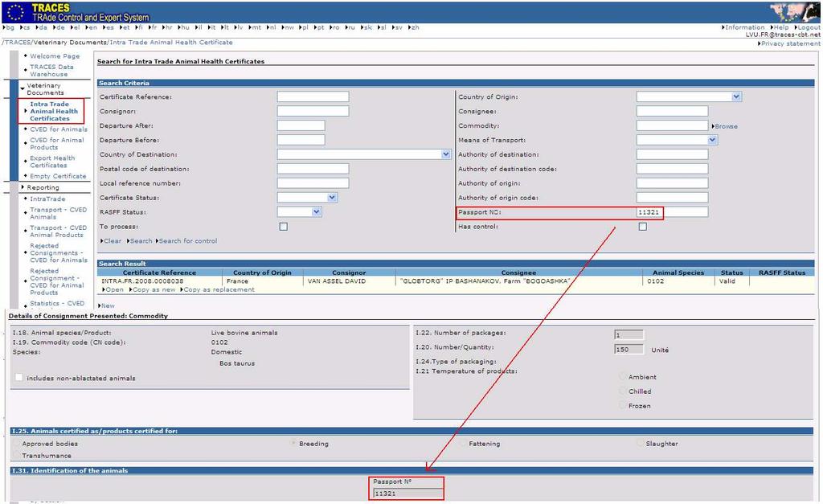823x504 pixels.
Task: Click the Copy as replacement link
Action: 219,290
